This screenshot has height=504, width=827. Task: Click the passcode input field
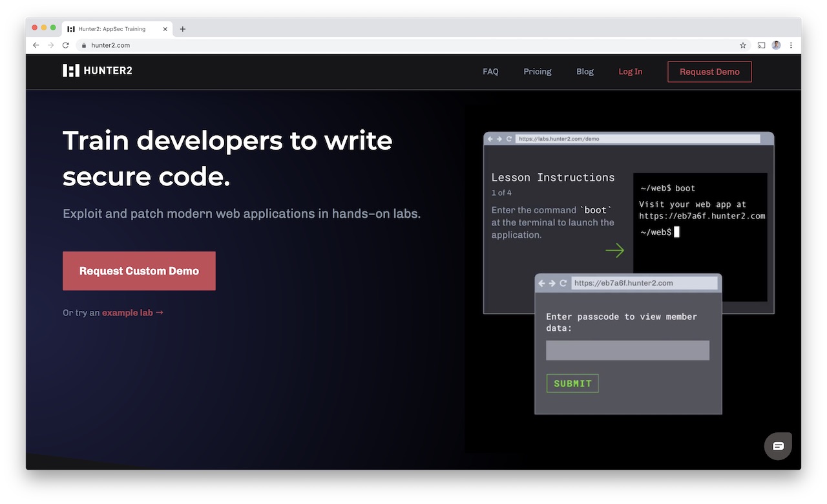coord(627,350)
